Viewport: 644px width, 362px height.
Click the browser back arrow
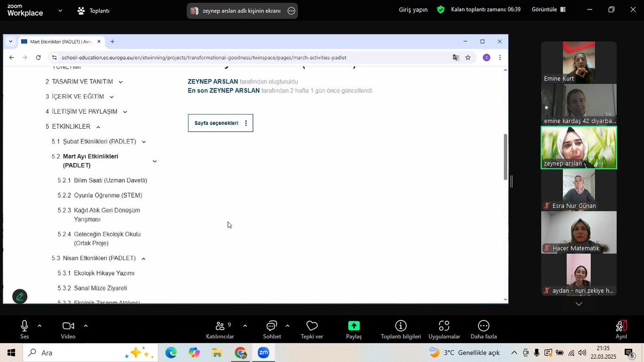[x=12, y=57]
